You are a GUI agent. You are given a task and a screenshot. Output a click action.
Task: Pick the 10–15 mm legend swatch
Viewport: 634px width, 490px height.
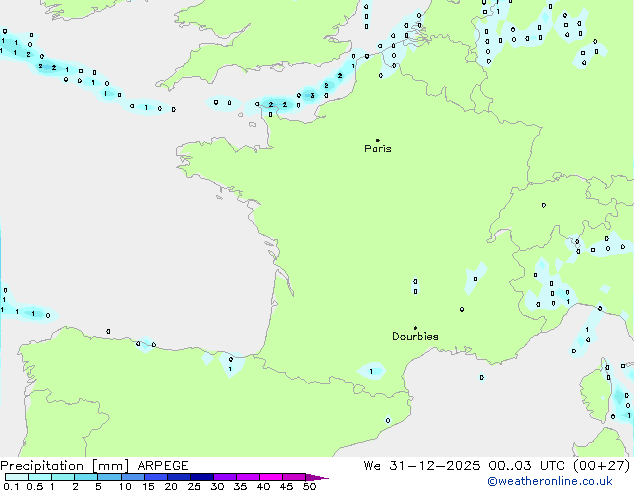[x=132, y=477]
